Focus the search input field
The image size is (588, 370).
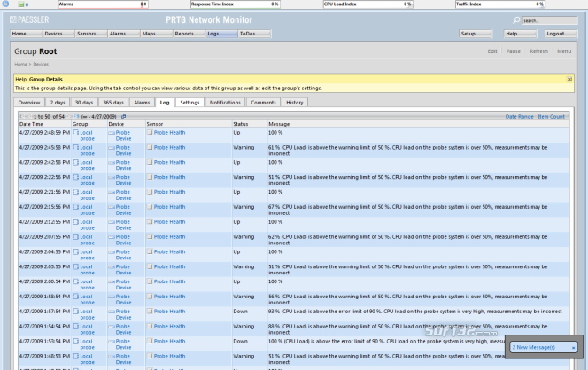[x=550, y=20]
